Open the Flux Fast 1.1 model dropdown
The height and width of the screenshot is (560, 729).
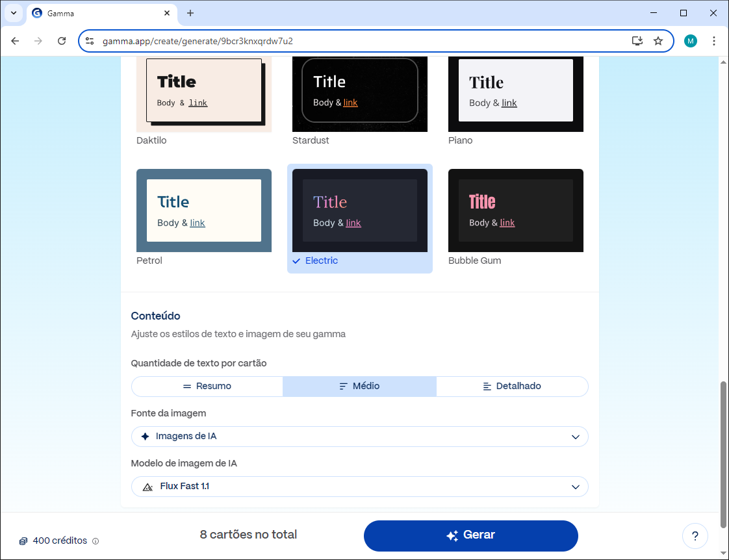click(x=359, y=487)
